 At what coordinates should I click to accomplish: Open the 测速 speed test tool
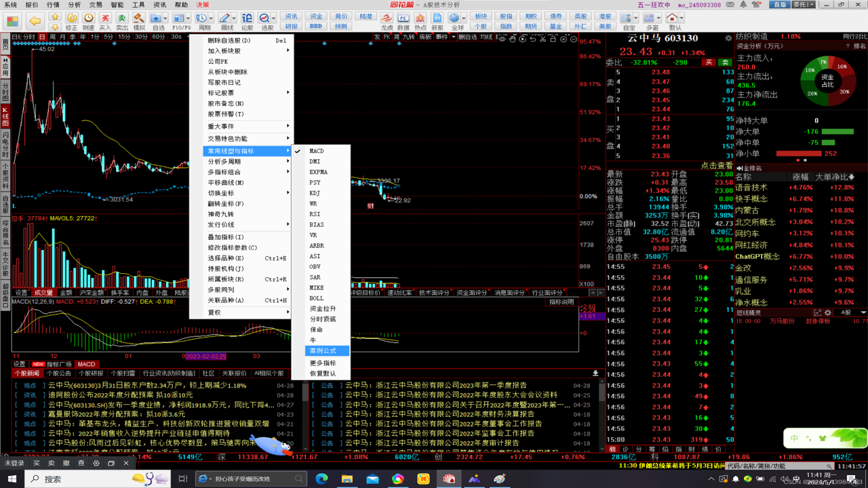point(88,21)
